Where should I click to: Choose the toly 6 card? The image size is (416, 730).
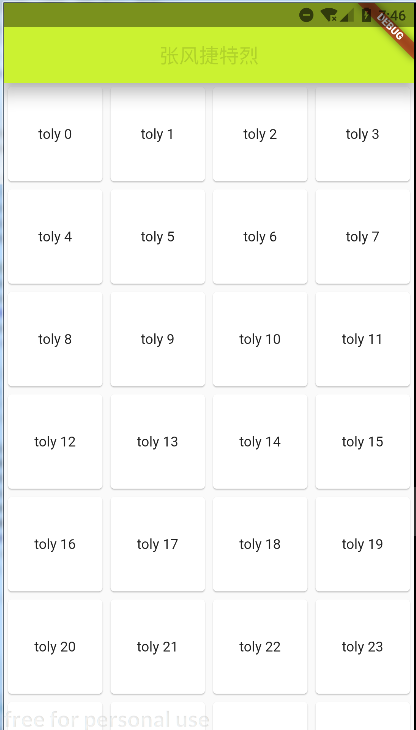[260, 237]
